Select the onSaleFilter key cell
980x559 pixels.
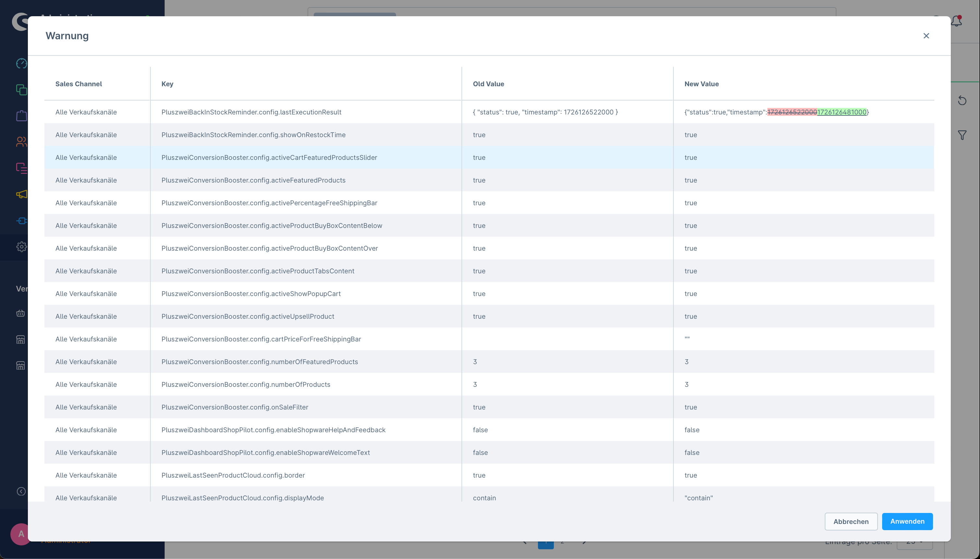pos(306,407)
